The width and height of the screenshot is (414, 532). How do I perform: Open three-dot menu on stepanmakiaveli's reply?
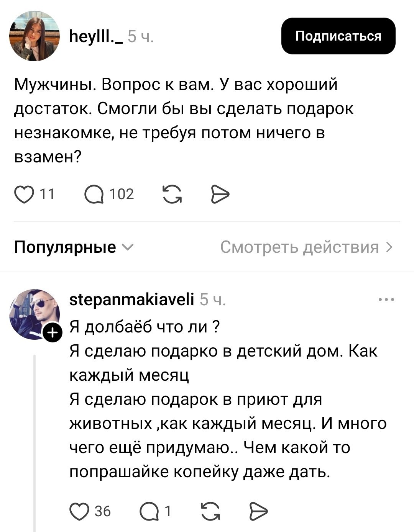coord(386,300)
